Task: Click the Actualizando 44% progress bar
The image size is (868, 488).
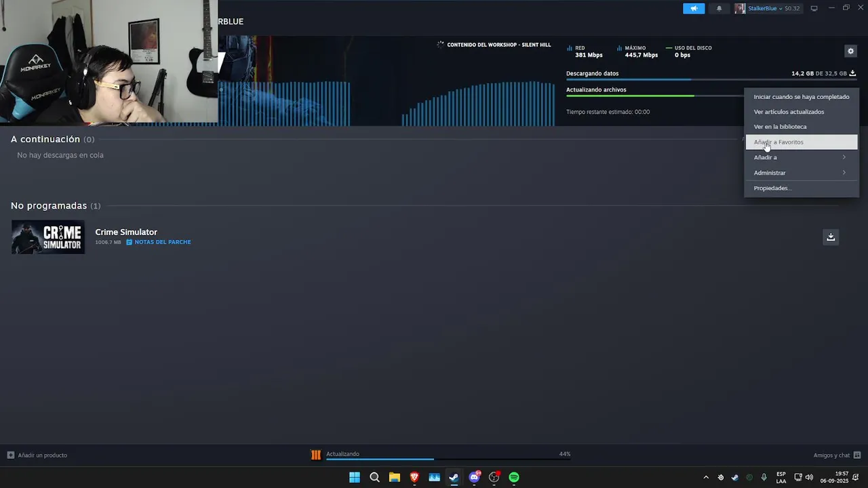Action: coord(448,459)
